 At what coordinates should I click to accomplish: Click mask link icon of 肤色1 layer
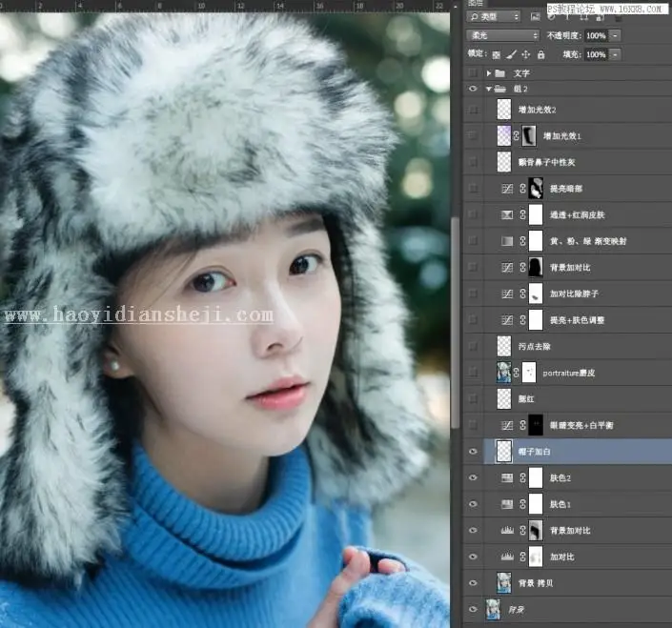[x=523, y=504]
